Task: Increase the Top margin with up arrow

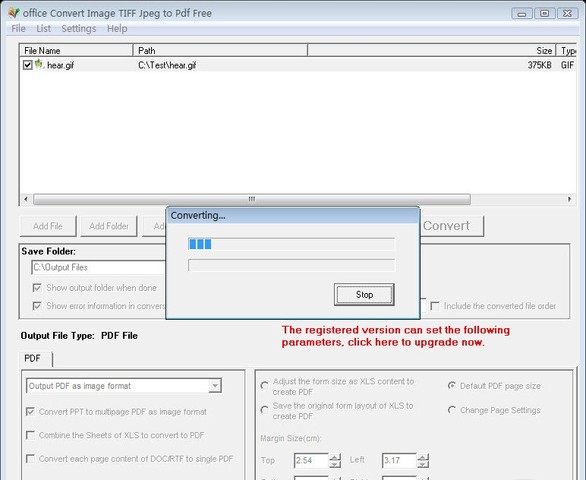Action: click(335, 457)
